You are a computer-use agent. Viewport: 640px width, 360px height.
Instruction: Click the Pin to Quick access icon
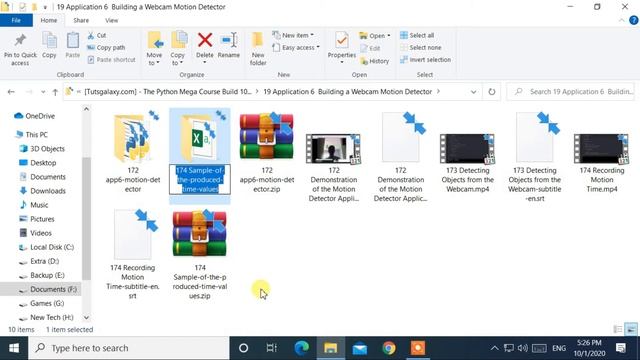20,40
